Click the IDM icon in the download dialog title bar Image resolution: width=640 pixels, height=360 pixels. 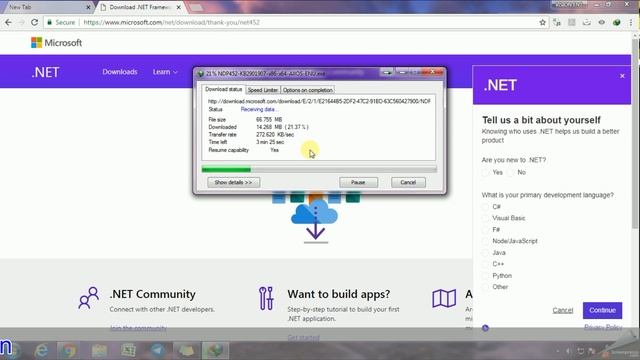200,74
